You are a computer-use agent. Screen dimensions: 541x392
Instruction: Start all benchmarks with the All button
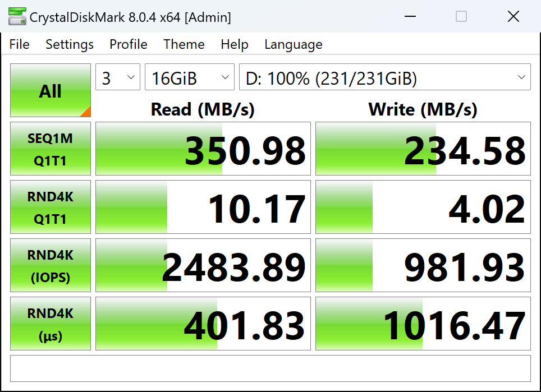[51, 90]
